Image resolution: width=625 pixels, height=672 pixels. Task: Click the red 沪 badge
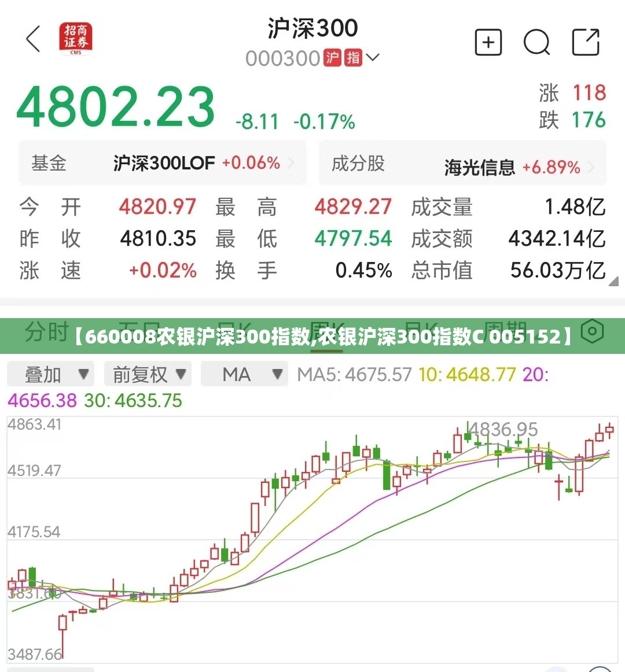point(332,58)
